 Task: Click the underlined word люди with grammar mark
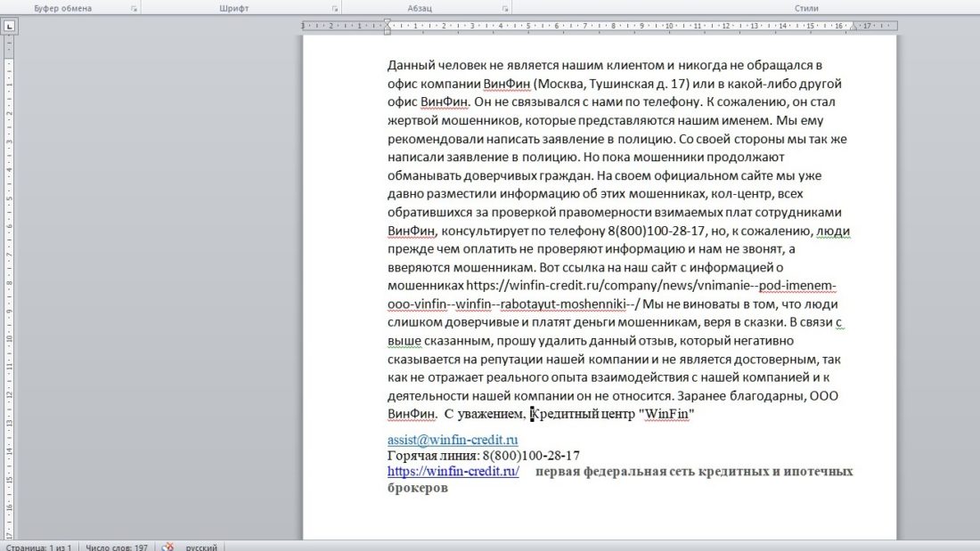click(833, 231)
